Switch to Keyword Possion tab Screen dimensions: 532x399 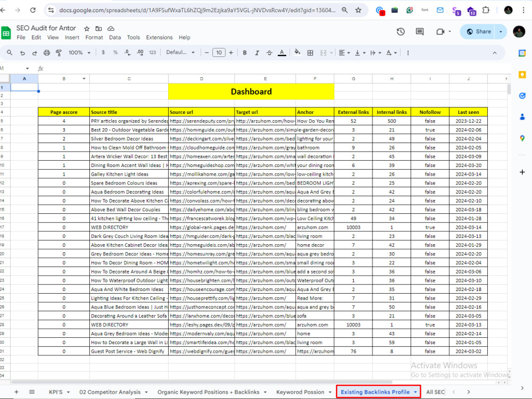click(300, 392)
